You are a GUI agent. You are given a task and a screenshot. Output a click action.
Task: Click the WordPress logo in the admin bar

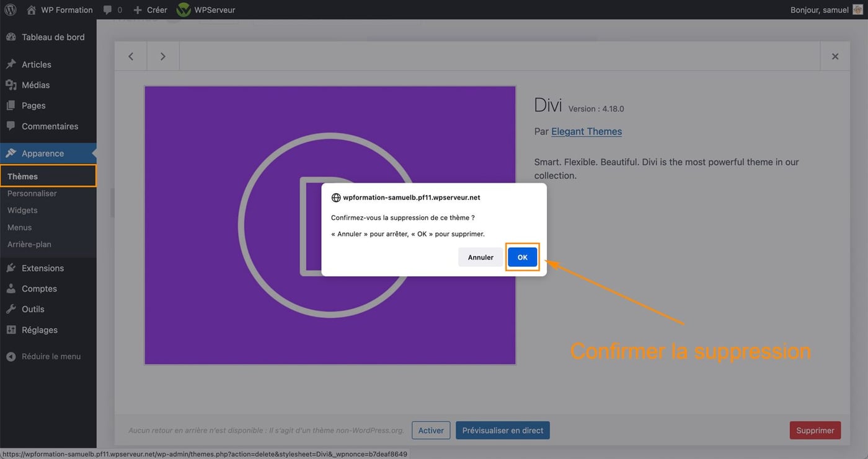10,9
